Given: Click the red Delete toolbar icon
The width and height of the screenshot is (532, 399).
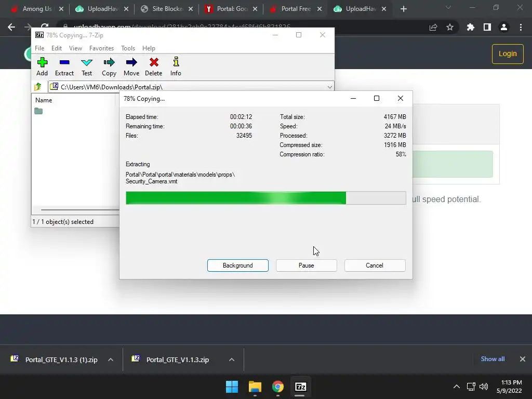Looking at the screenshot, I should [x=154, y=66].
